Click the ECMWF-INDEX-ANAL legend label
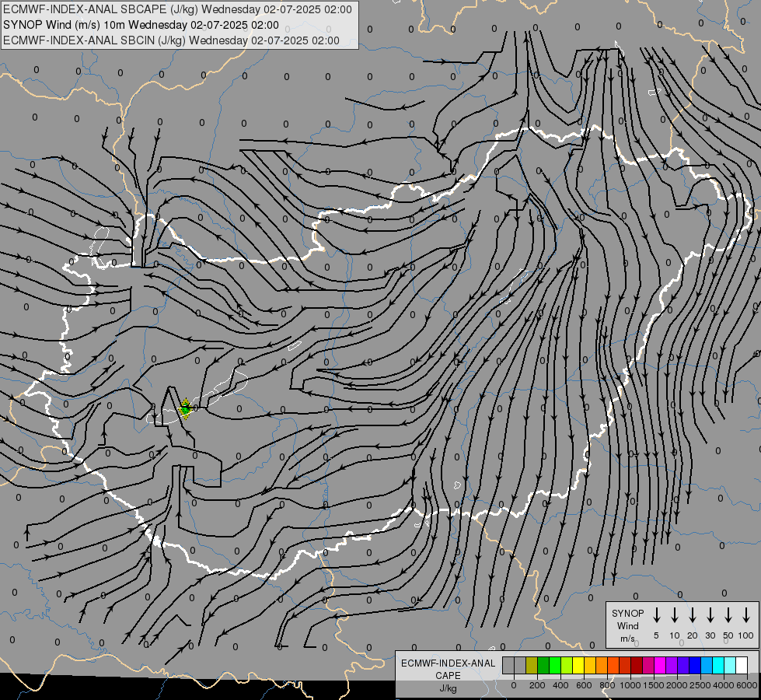Screen dimensions: 761x700 coord(448,663)
